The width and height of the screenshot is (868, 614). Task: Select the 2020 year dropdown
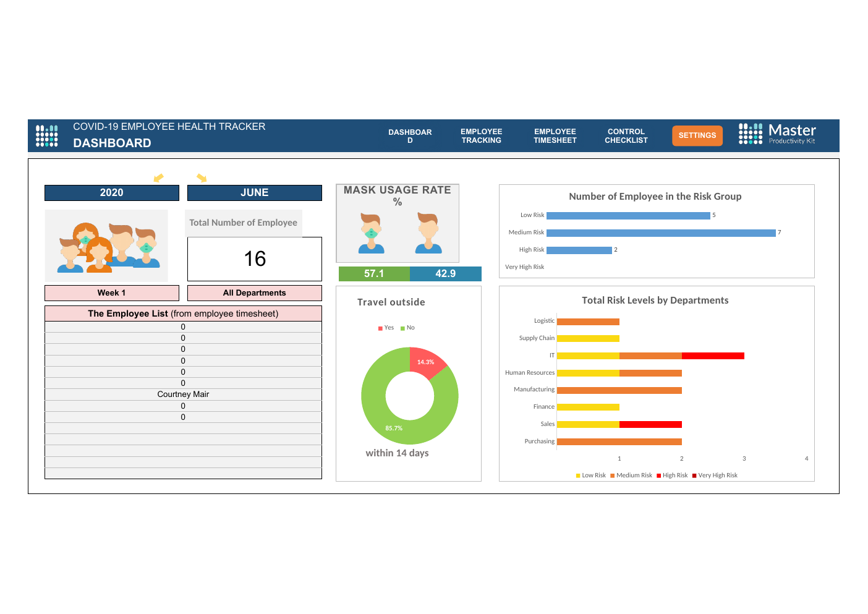pyautogui.click(x=112, y=193)
